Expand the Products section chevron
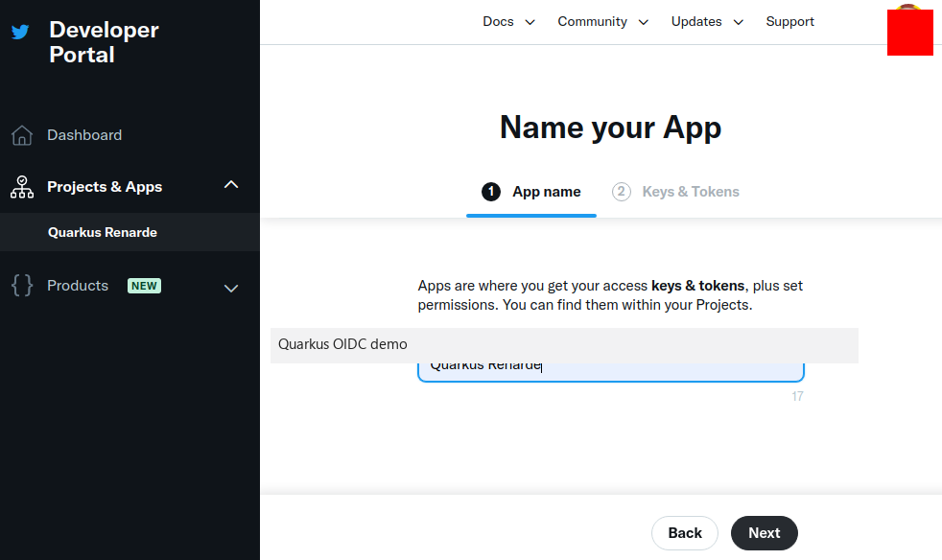 (231, 289)
